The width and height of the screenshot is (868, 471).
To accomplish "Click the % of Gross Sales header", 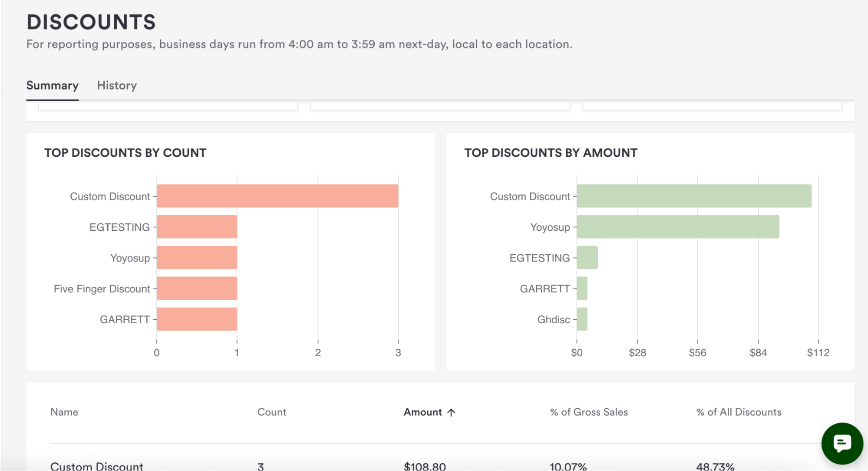I will [x=588, y=412].
